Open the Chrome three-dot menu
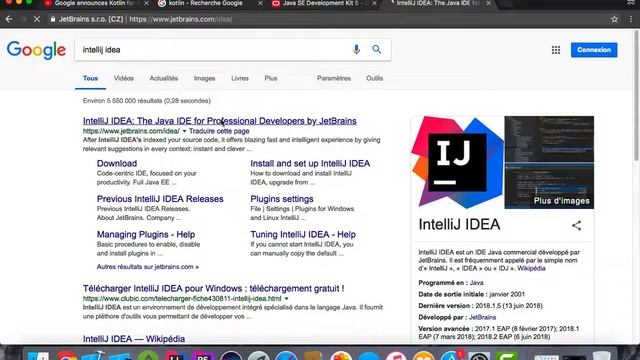The width and height of the screenshot is (640, 360). tap(631, 19)
